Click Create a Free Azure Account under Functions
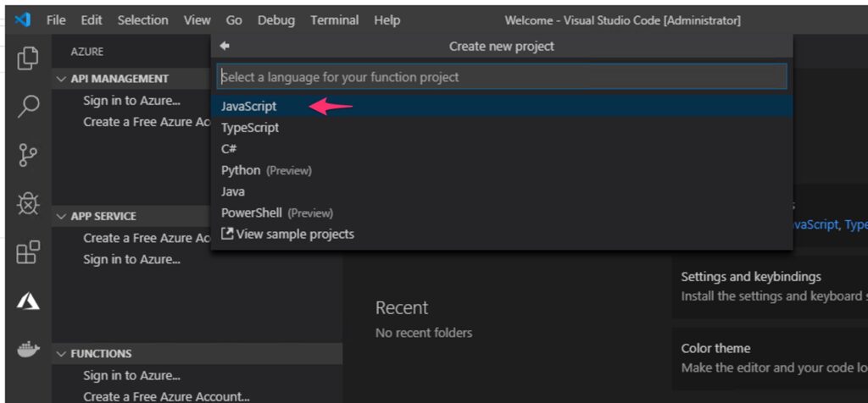868x403 pixels. pos(166,396)
